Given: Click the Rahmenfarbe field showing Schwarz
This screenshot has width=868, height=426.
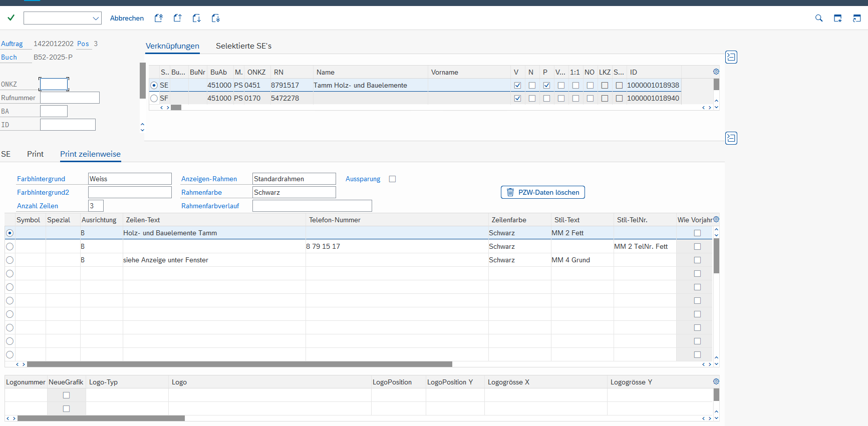Looking at the screenshot, I should click(x=294, y=192).
